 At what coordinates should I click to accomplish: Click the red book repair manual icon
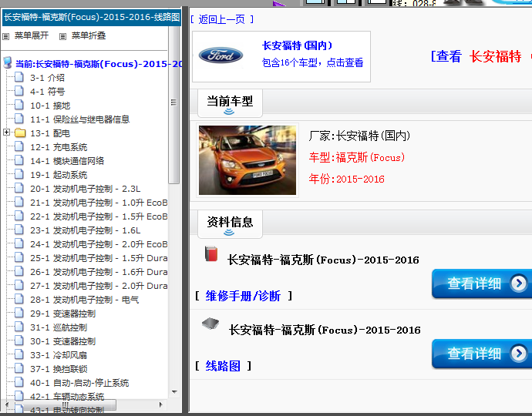pos(210,254)
